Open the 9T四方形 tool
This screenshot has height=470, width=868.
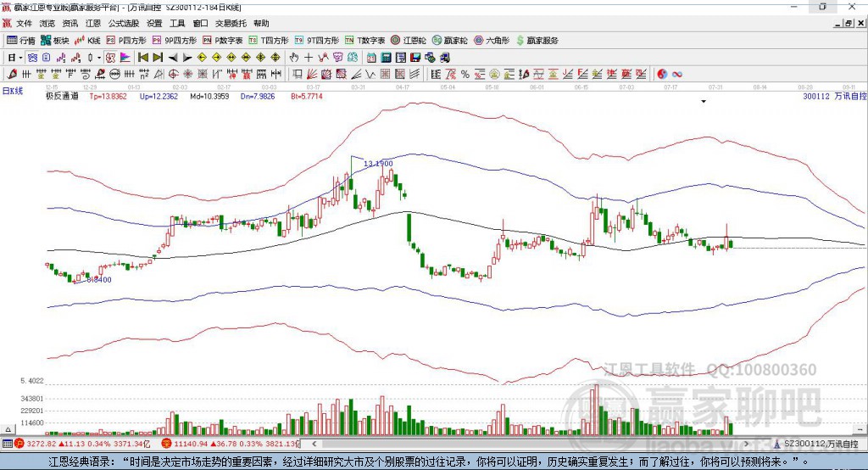(x=317, y=41)
